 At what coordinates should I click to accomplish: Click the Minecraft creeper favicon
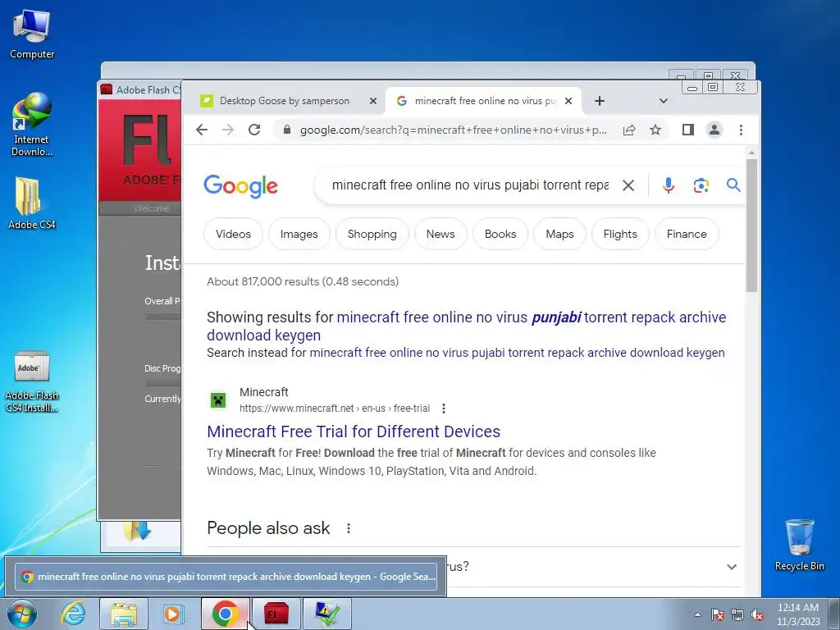(x=218, y=400)
